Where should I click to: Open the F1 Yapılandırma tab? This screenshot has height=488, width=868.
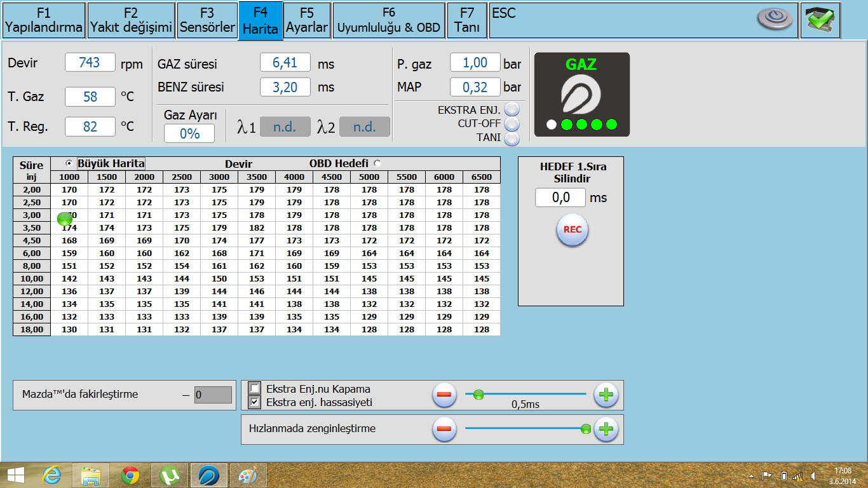pyautogui.click(x=44, y=20)
